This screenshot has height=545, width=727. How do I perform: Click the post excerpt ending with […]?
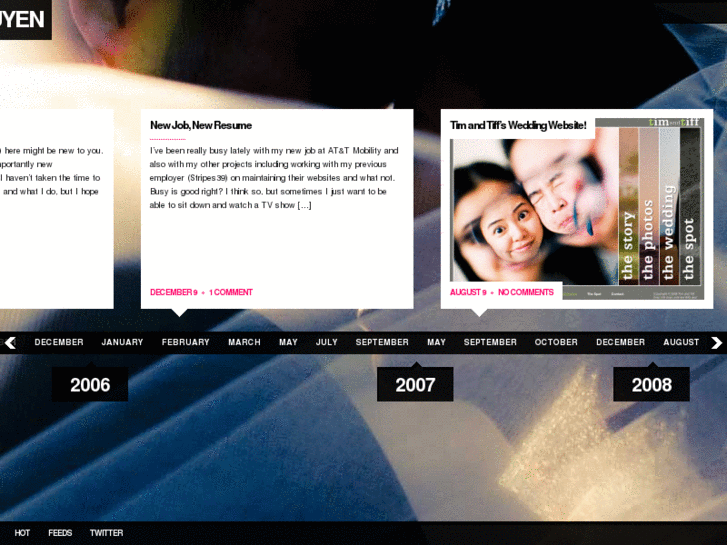274,178
